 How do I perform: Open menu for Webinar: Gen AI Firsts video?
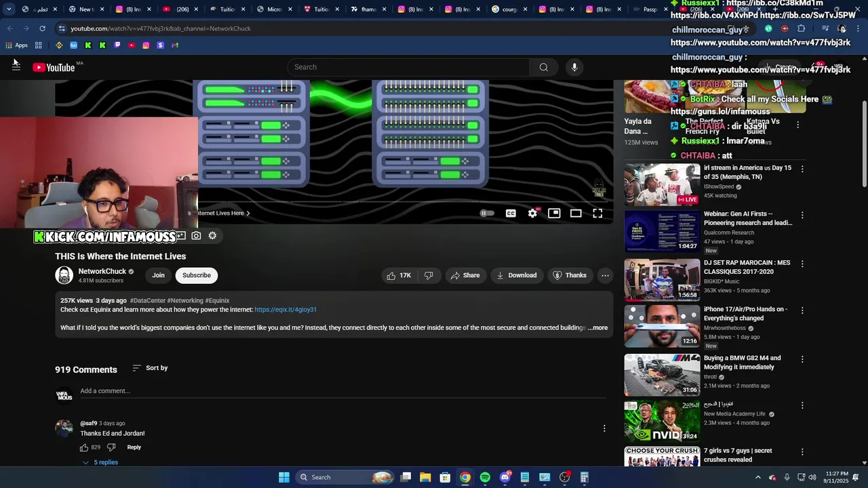coord(802,215)
